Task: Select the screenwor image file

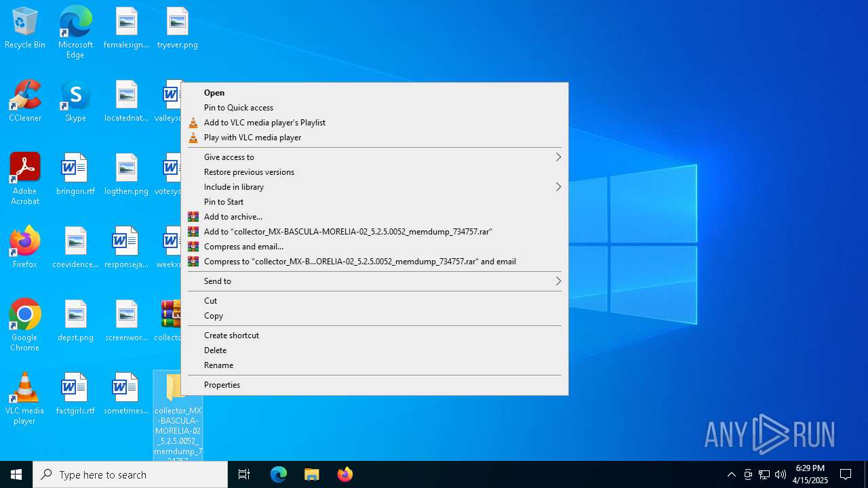Action: tap(126, 321)
